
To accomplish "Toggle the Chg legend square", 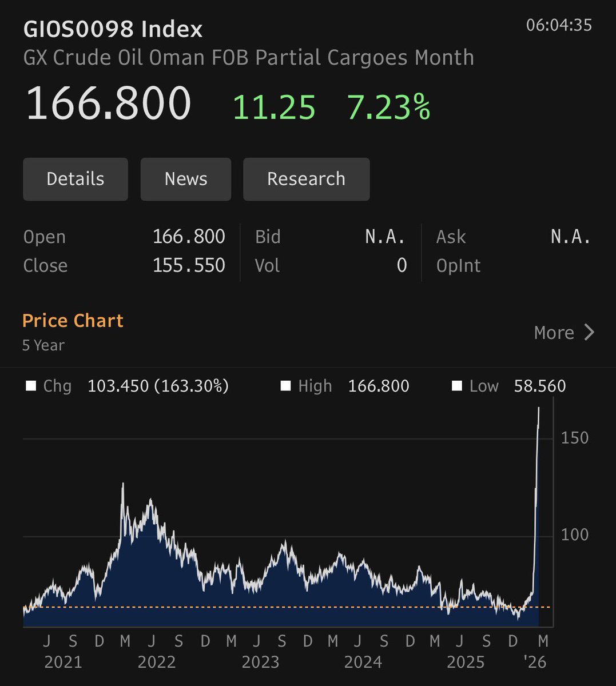I will (x=31, y=386).
